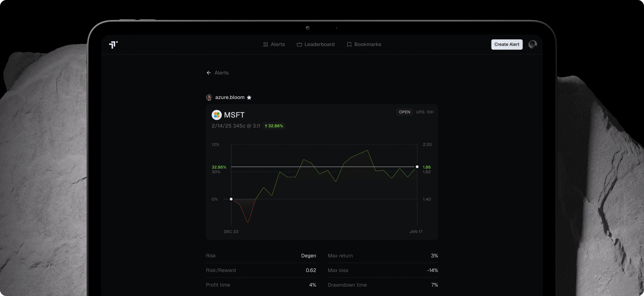The width and height of the screenshot is (644, 296).
Task: Click the Bookmarks bookmark icon
Action: click(349, 44)
